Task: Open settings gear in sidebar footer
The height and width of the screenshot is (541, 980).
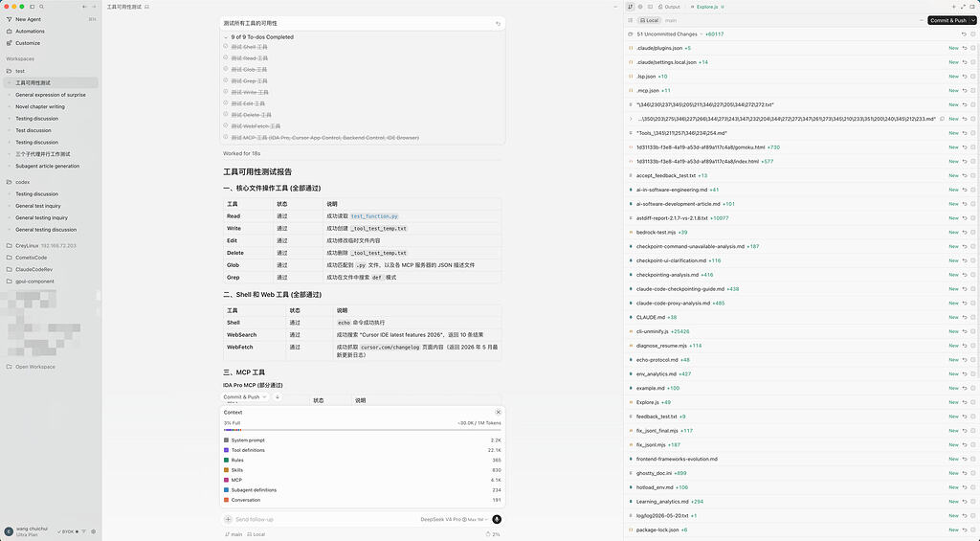Action: pos(93,531)
